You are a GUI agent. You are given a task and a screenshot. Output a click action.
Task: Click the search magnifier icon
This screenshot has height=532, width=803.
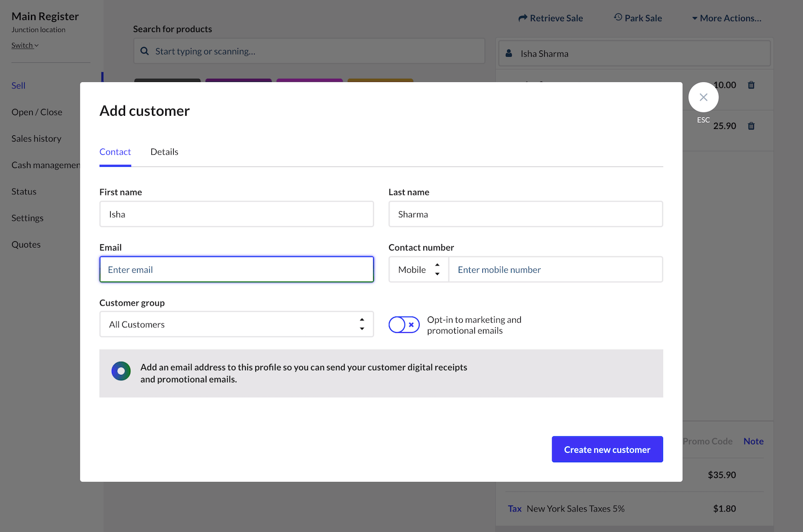tap(145, 51)
